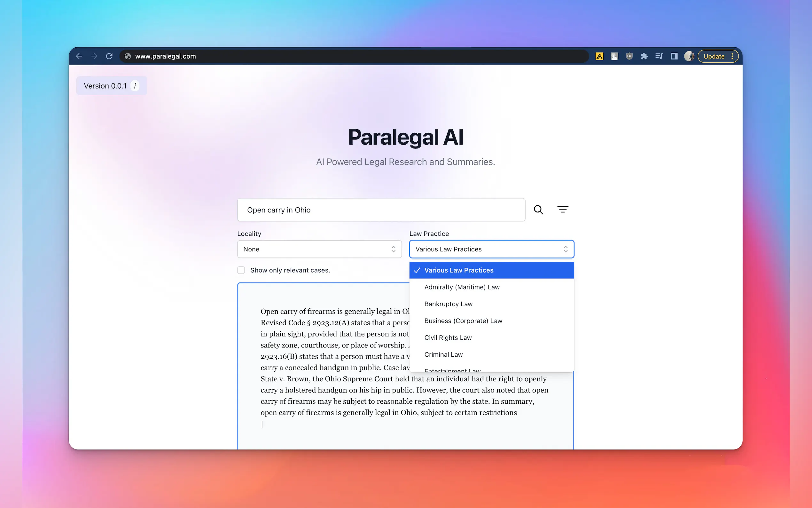This screenshot has width=812, height=508.
Task: Enable Show only relevant cases checkbox
Action: click(x=241, y=270)
